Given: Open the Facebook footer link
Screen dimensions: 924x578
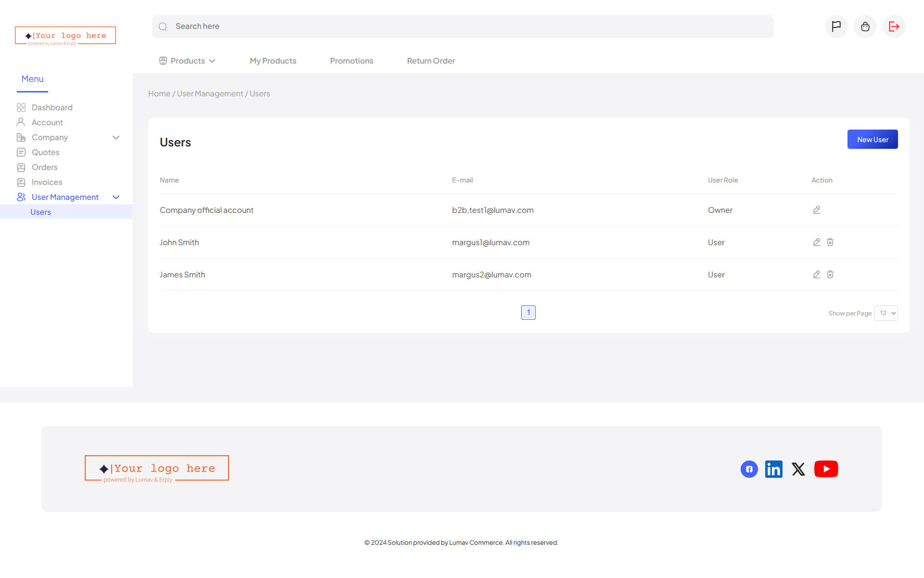Looking at the screenshot, I should point(749,469).
